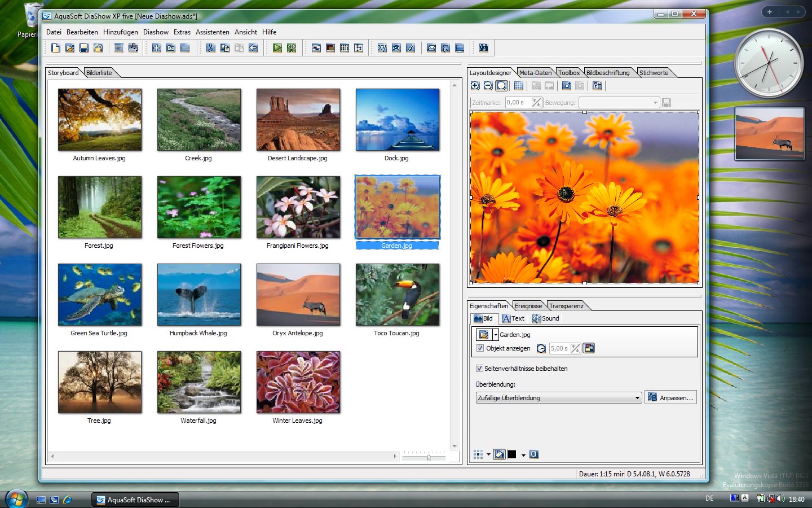This screenshot has height=508, width=812.
Task: Toggle the background fill paint bucket button
Action: coord(499,454)
